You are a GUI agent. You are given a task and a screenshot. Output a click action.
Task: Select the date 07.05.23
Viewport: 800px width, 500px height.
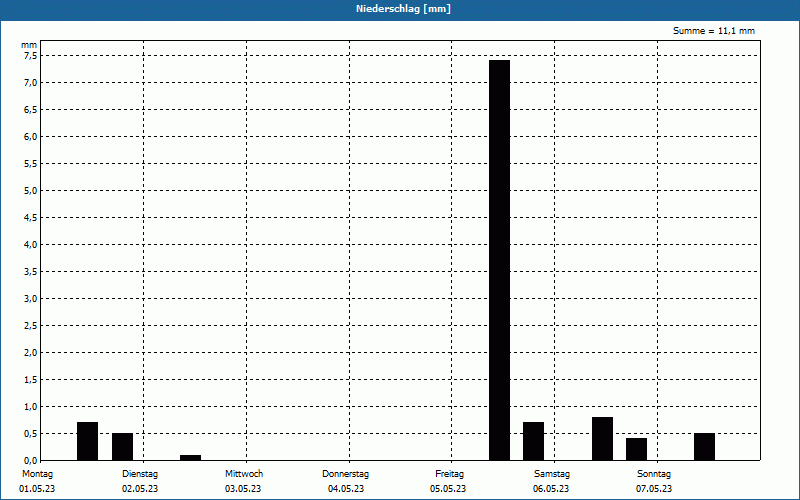click(654, 489)
